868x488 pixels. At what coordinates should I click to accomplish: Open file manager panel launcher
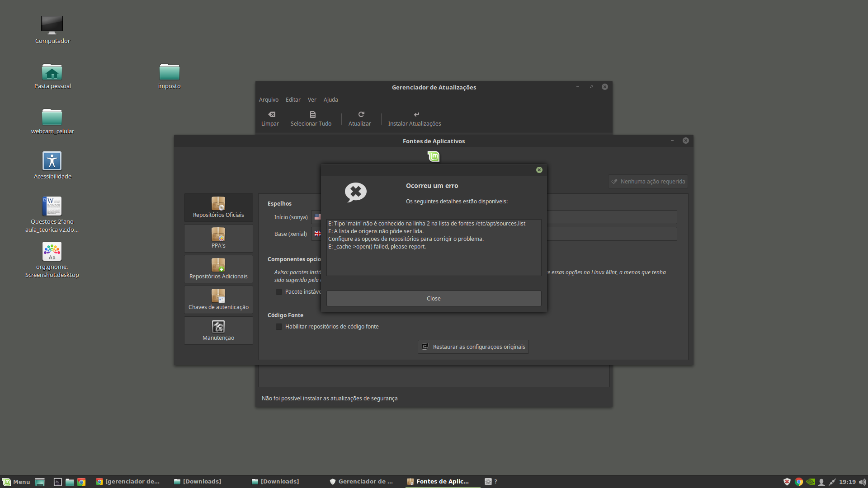pos(70,482)
